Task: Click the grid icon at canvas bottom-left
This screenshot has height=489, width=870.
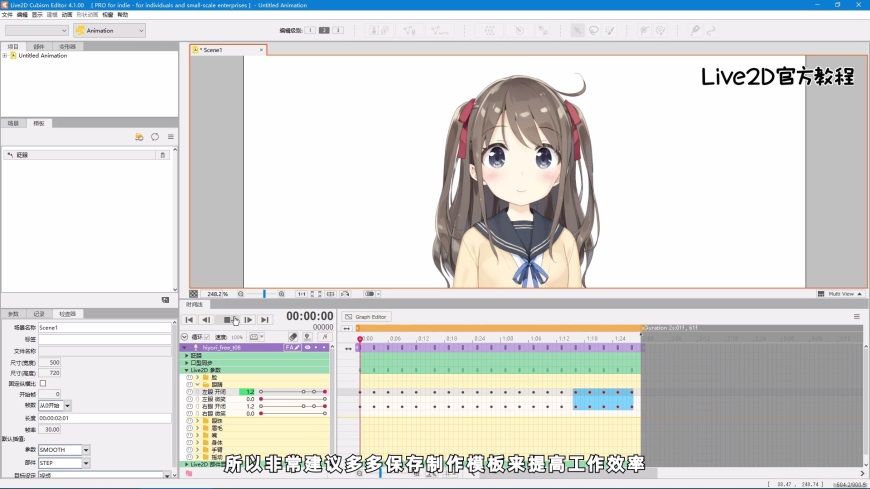Action: click(x=193, y=294)
